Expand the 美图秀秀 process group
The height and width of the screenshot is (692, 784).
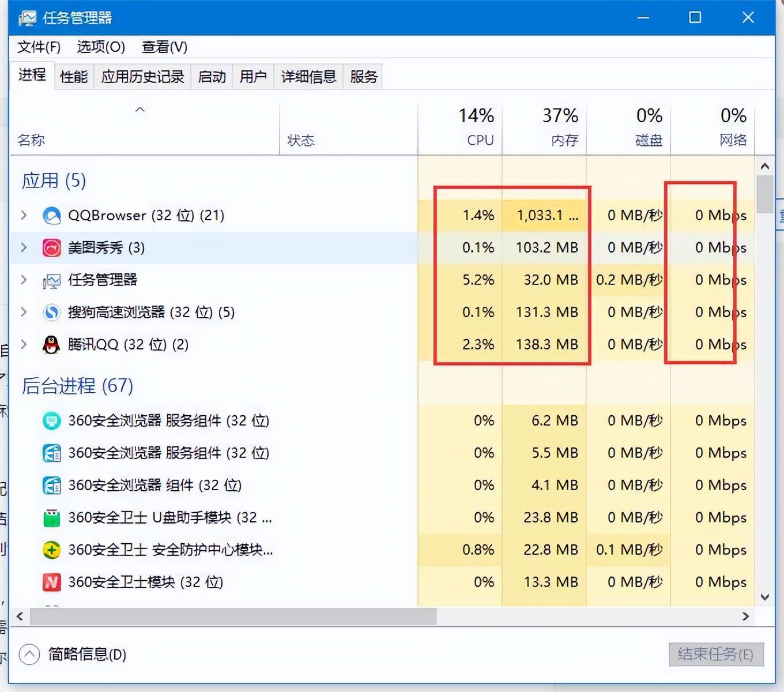[x=24, y=247]
